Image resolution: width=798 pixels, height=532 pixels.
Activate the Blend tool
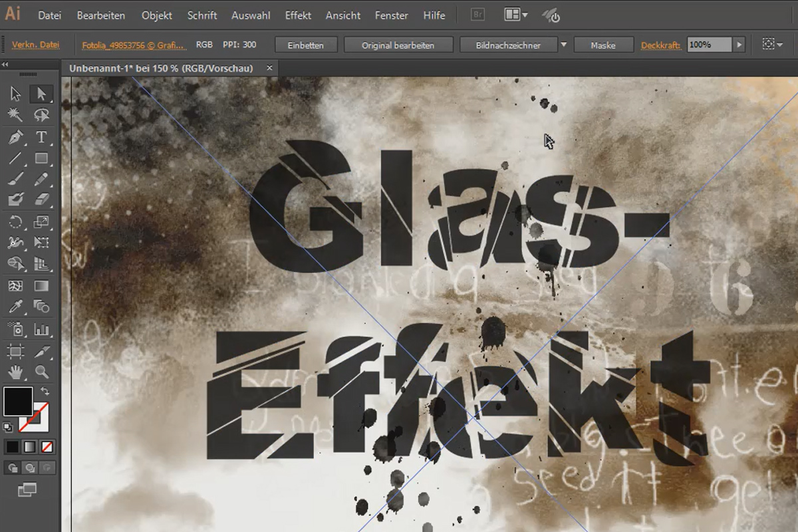coord(41,307)
